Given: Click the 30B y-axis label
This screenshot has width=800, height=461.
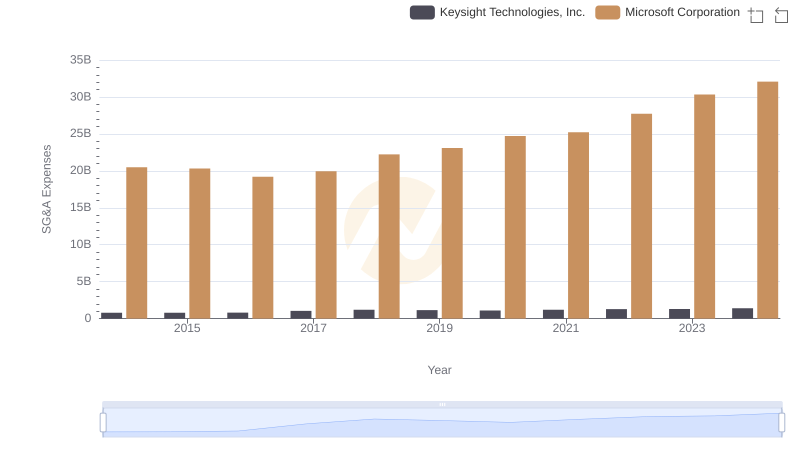Looking at the screenshot, I should [x=81, y=97].
